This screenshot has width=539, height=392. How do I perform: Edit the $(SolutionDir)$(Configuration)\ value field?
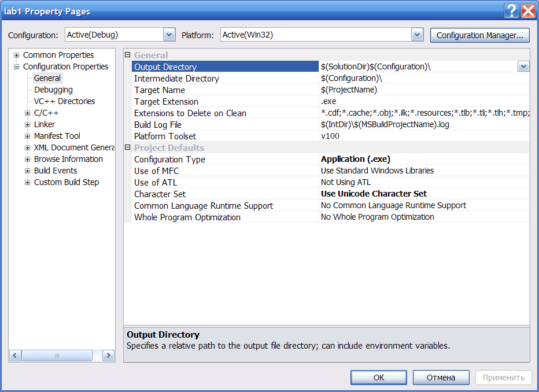(418, 66)
